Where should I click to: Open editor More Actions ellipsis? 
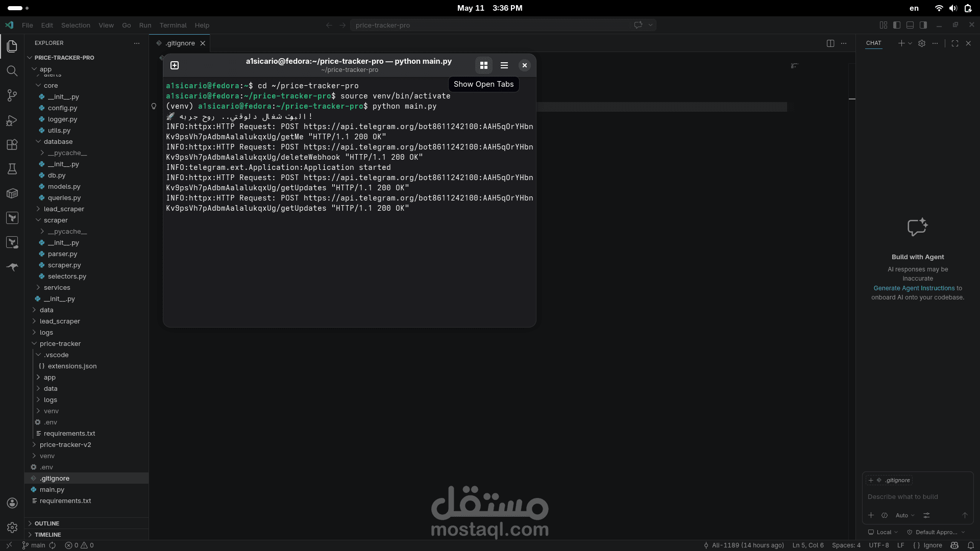(x=844, y=43)
